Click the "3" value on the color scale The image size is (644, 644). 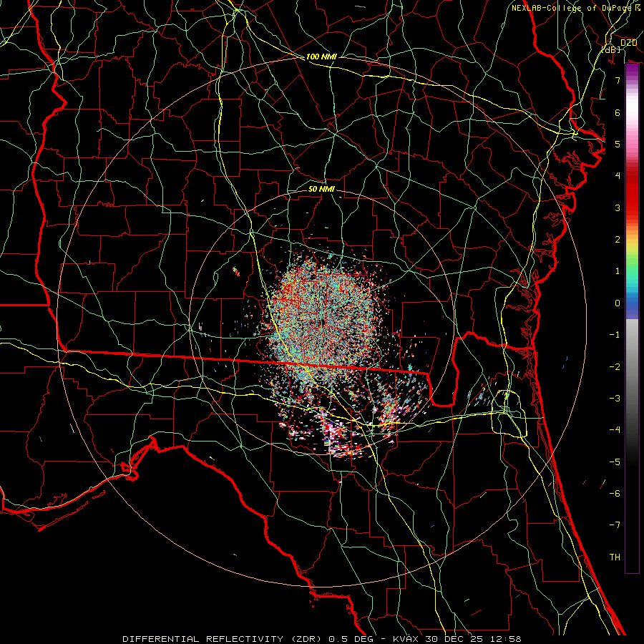point(618,208)
